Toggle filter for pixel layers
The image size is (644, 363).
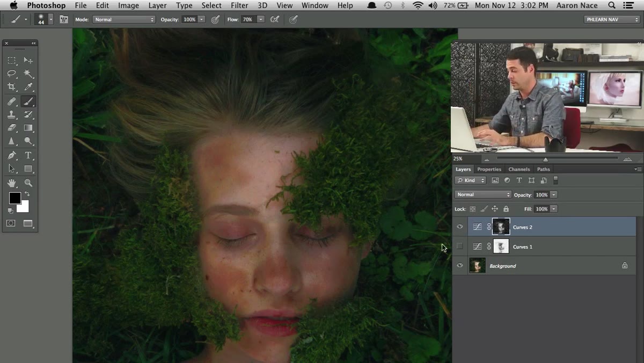click(x=495, y=180)
